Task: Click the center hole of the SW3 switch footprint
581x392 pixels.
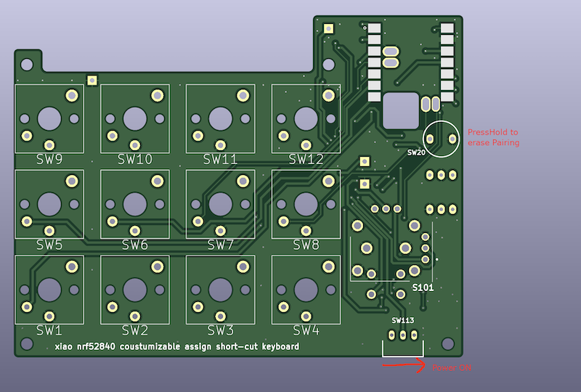Action: point(220,290)
